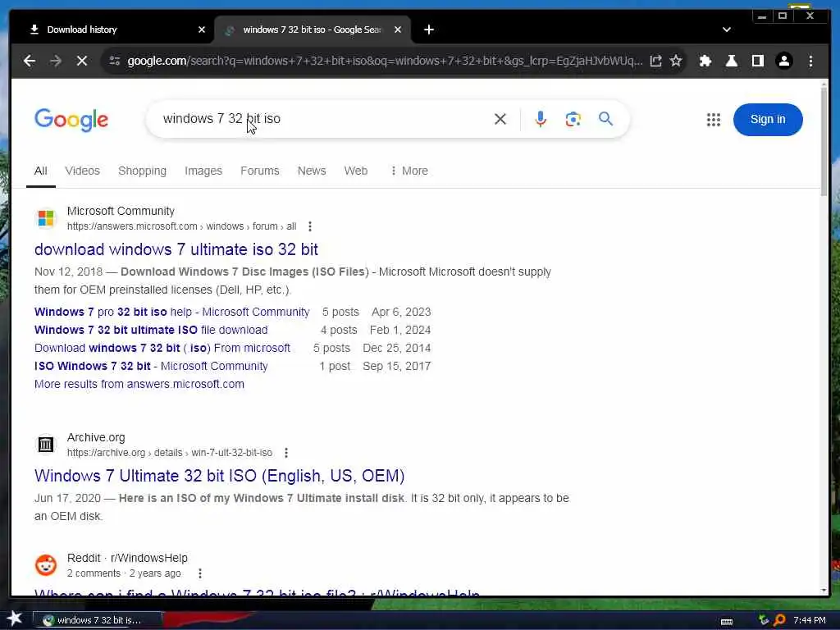840x630 pixels.
Task: Close the Google Search tab
Action: point(398,30)
